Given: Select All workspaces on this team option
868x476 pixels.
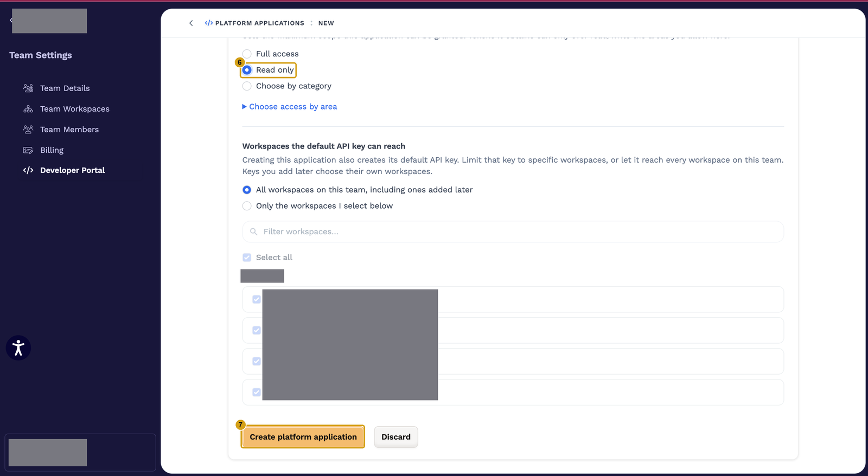Looking at the screenshot, I should [247, 190].
